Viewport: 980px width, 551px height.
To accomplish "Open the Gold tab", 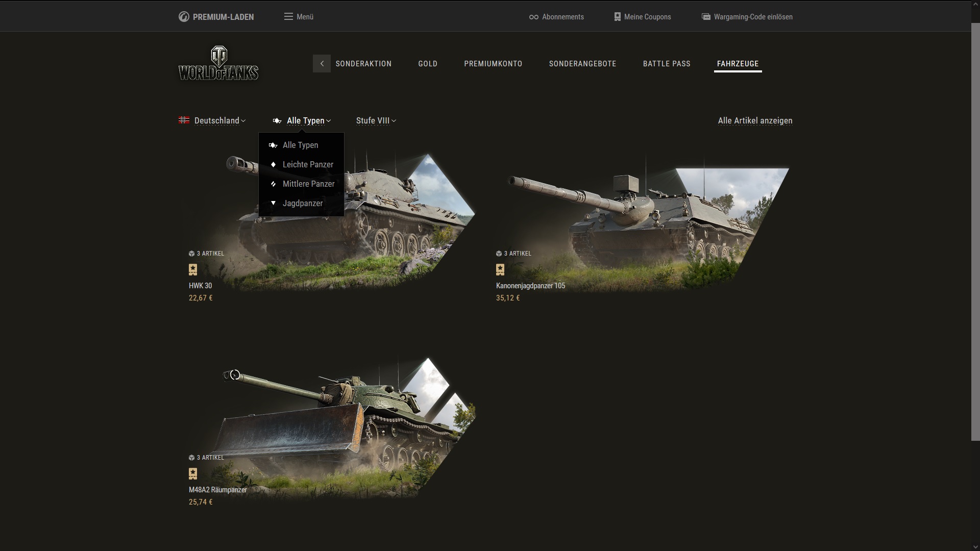I will tap(427, 64).
